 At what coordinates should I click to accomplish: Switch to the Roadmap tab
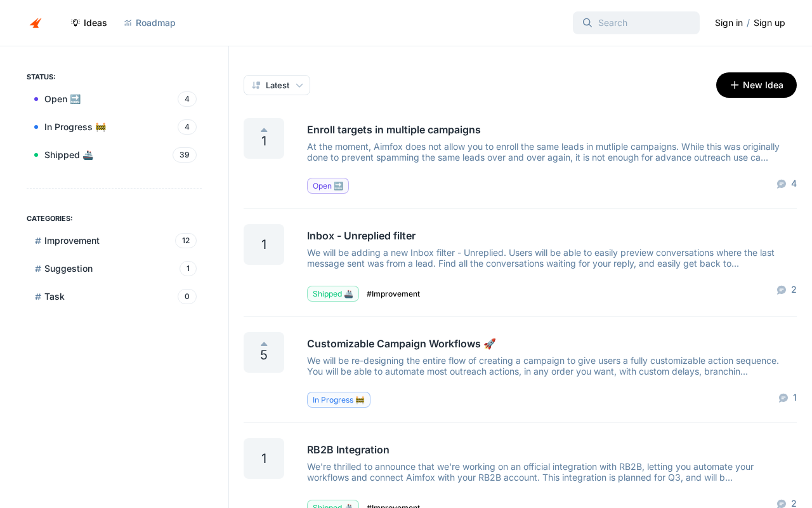pos(150,23)
